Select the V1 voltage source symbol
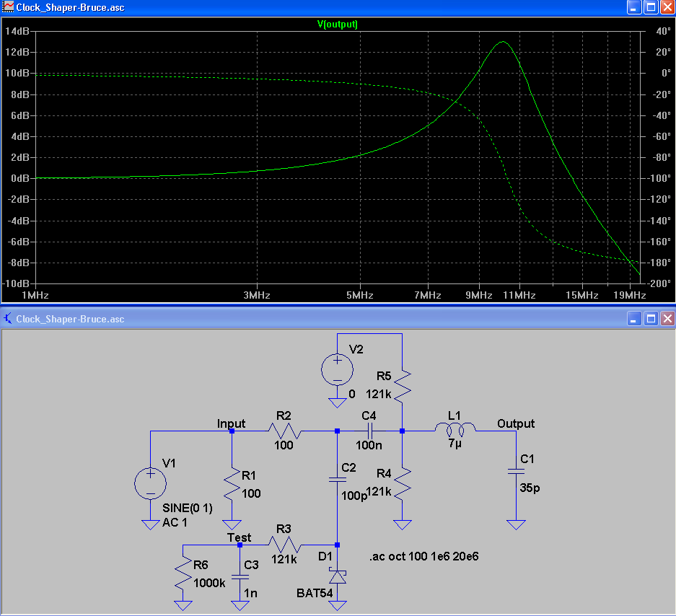Screen dimensions: 676x616 click(150, 483)
